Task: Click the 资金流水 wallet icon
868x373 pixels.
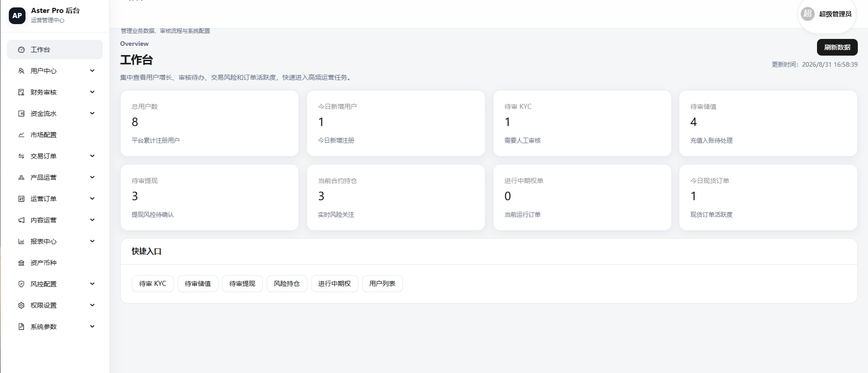Action: click(21, 114)
